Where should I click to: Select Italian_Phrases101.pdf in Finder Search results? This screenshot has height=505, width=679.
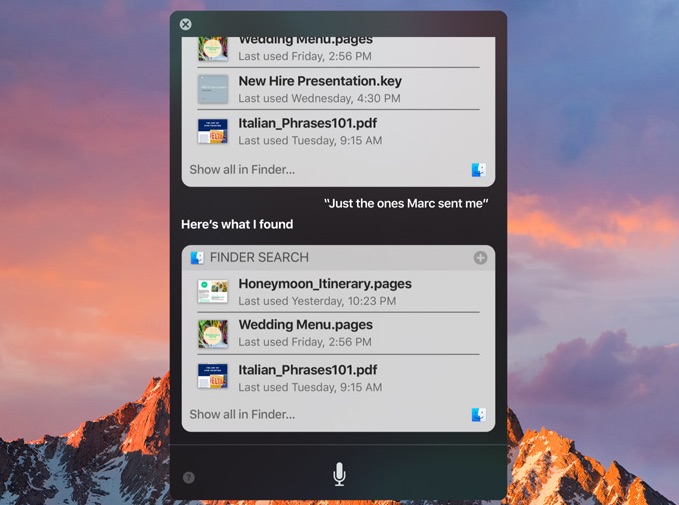coord(307,370)
